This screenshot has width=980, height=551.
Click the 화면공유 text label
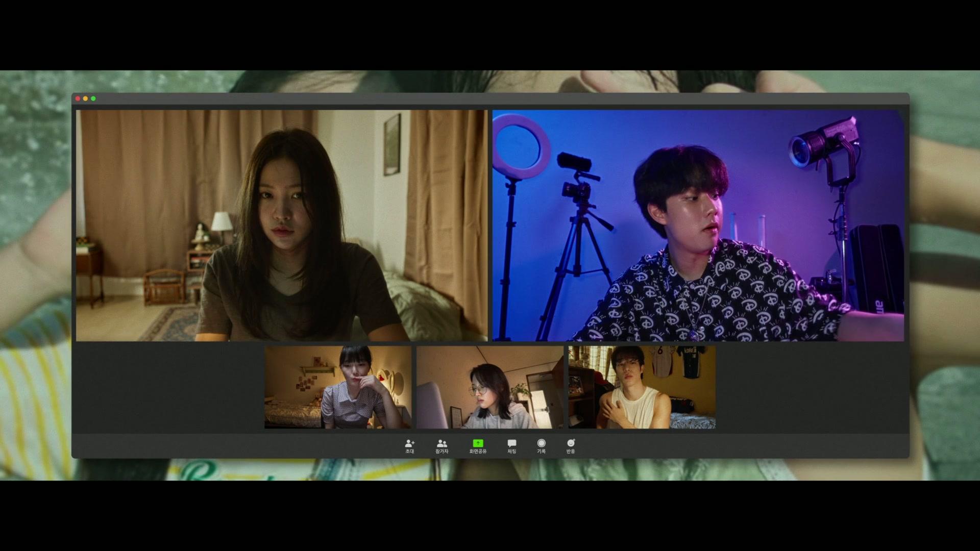click(478, 452)
